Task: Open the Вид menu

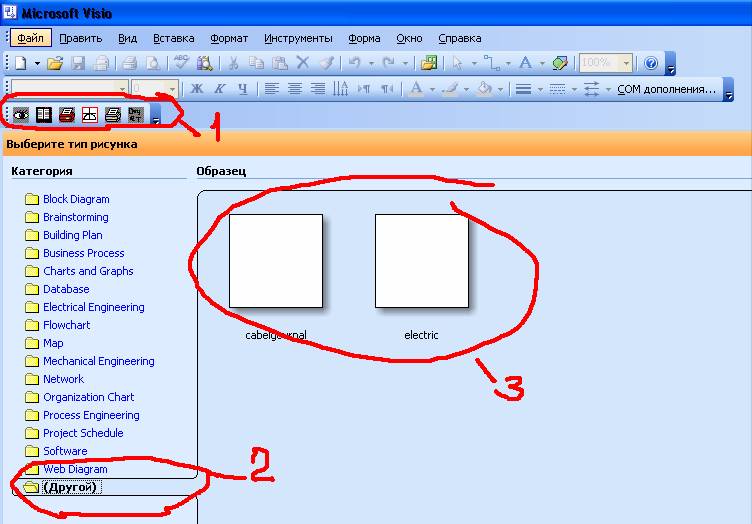Action: (128, 38)
